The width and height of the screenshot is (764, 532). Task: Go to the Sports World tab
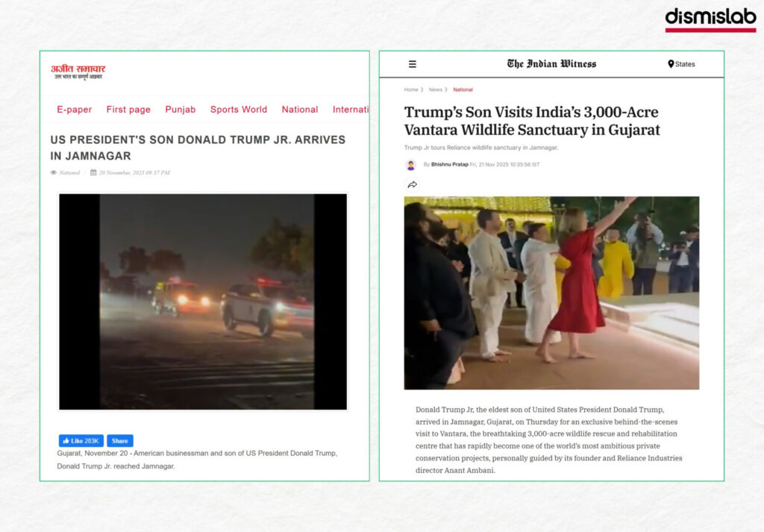click(239, 110)
